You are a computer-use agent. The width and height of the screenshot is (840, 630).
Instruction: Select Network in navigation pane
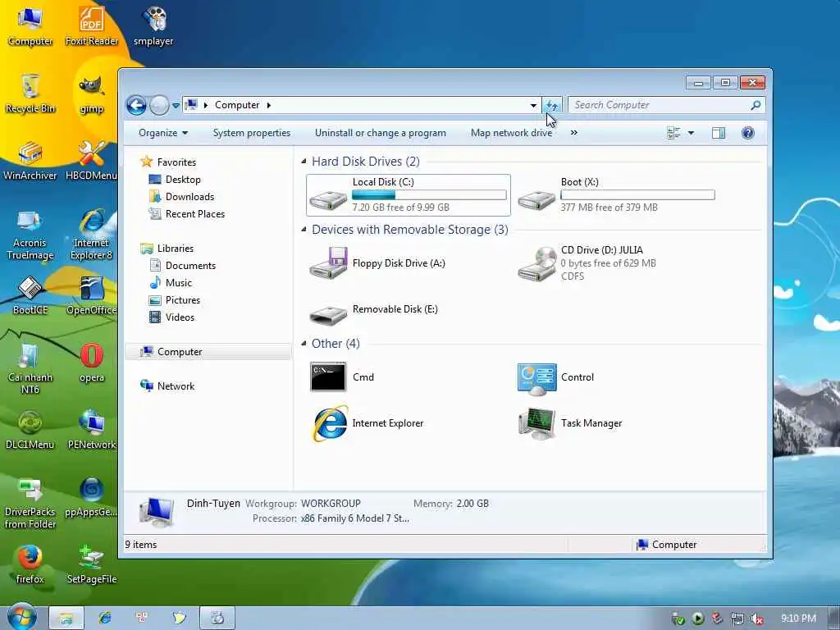pyautogui.click(x=176, y=386)
